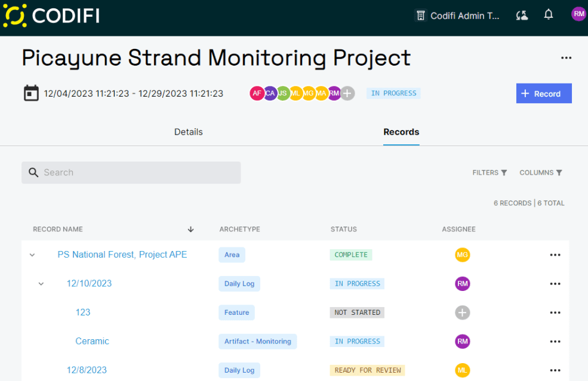This screenshot has width=588, height=381.
Task: Sort by the RECORD NAME column header
Action: (58, 230)
